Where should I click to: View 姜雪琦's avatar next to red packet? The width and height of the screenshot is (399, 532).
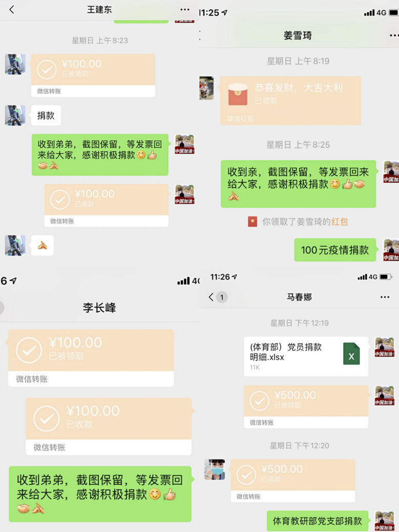coord(206,88)
